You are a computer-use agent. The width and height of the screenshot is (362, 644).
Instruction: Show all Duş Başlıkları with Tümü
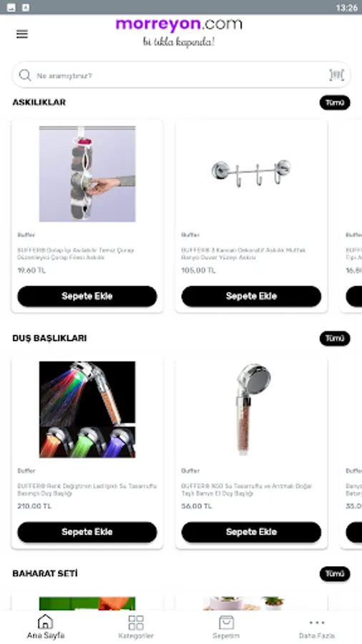[335, 338]
